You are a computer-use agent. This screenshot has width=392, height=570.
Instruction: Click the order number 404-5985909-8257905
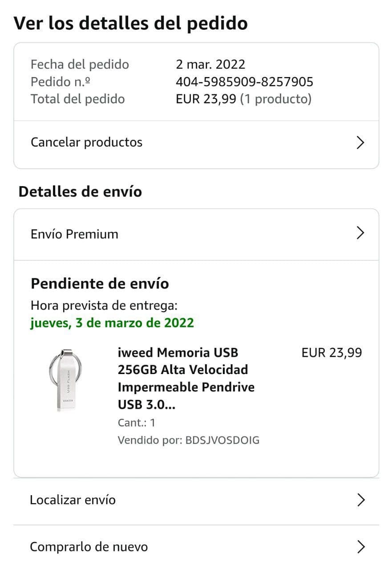click(x=244, y=82)
